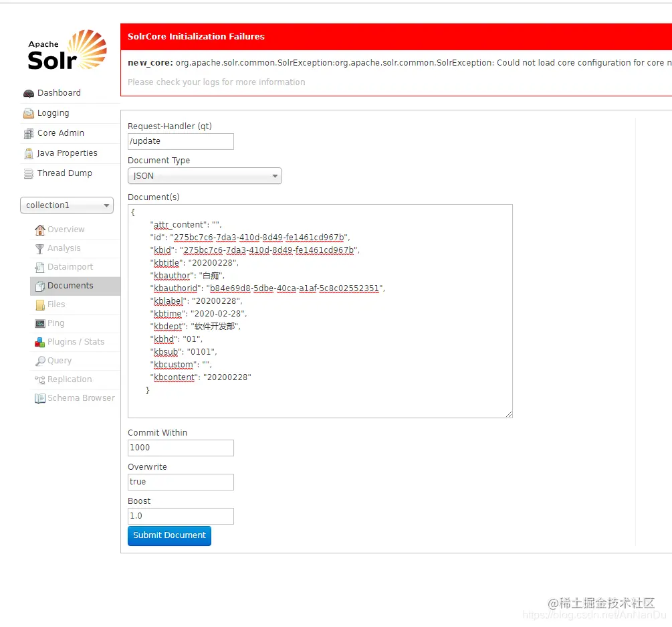Open the Dataimport section

tap(70, 267)
